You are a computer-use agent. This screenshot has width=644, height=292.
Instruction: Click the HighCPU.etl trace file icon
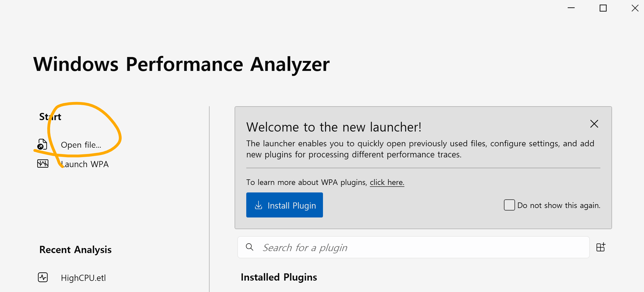coord(43,277)
